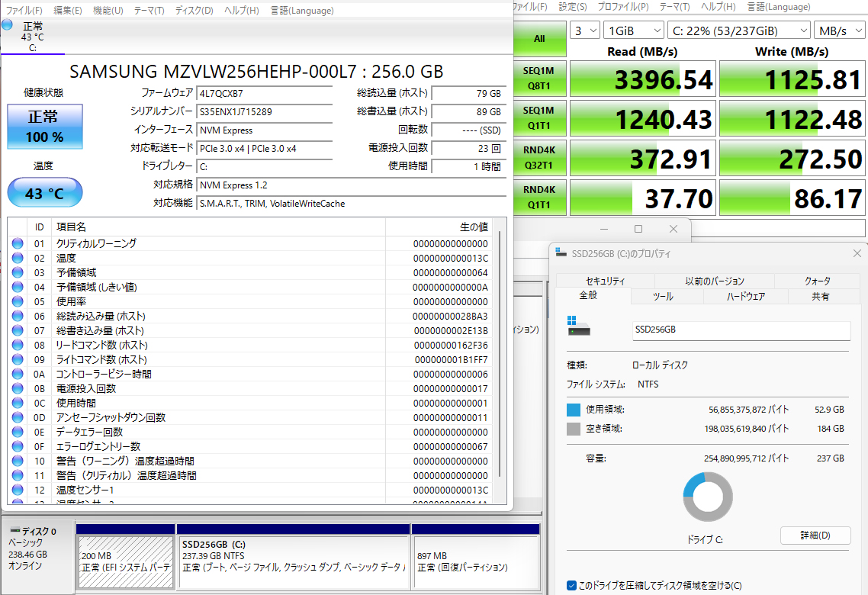
Task: Click the シリアルナンバー value field
Action: point(265,112)
